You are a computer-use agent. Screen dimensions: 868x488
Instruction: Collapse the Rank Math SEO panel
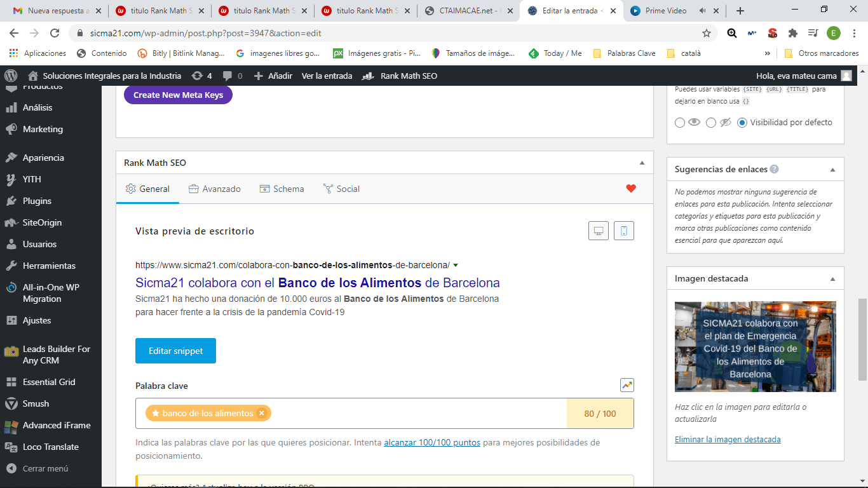642,163
